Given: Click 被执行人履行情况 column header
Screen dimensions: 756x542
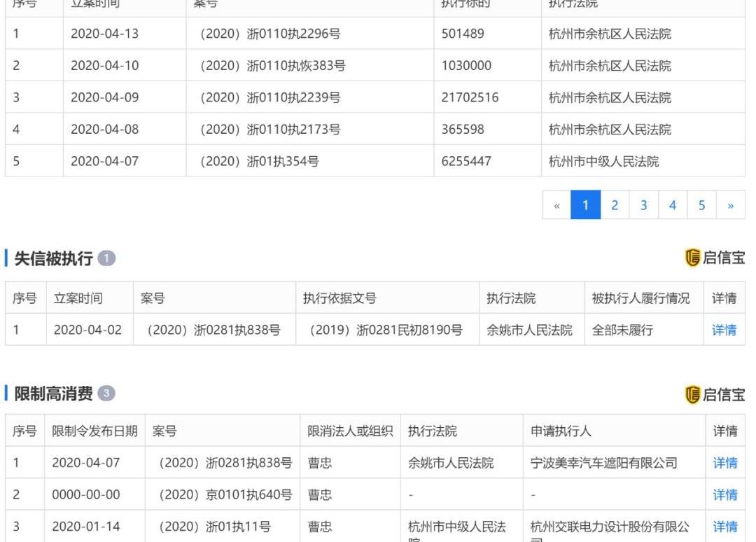Looking at the screenshot, I should [x=640, y=298].
